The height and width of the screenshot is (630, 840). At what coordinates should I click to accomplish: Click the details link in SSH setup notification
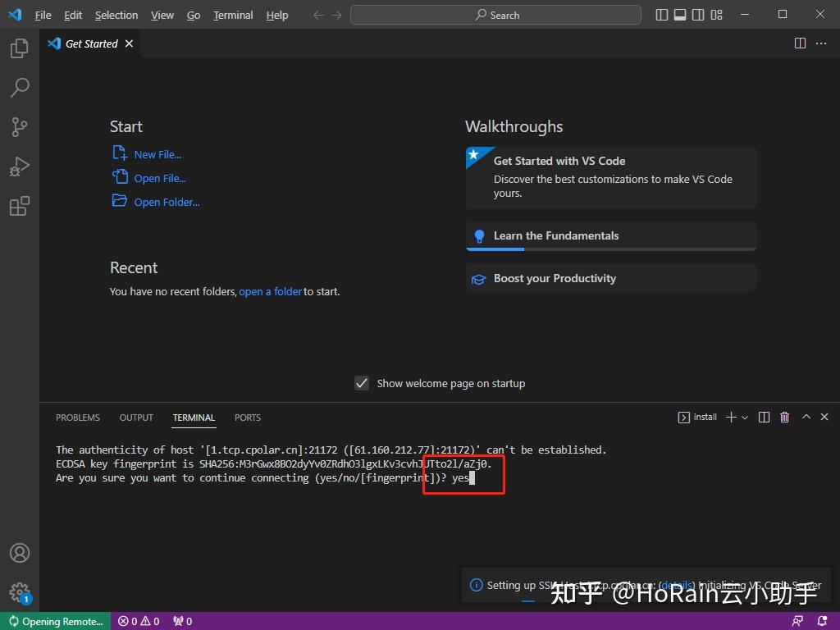pyautogui.click(x=677, y=586)
